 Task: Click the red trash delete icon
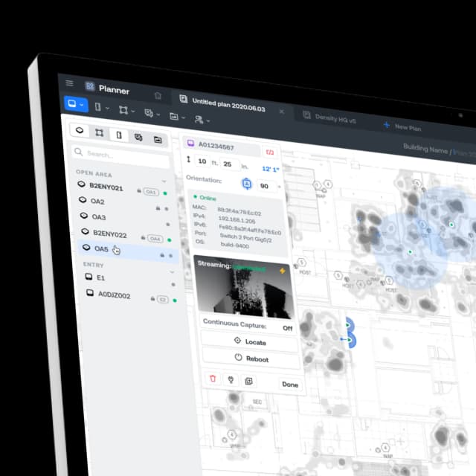click(213, 379)
